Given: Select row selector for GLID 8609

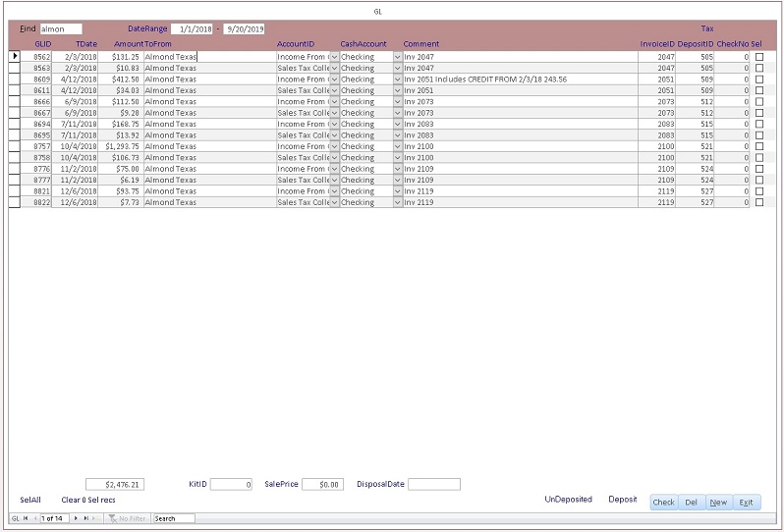Looking at the screenshot, I should pyautogui.click(x=15, y=80).
